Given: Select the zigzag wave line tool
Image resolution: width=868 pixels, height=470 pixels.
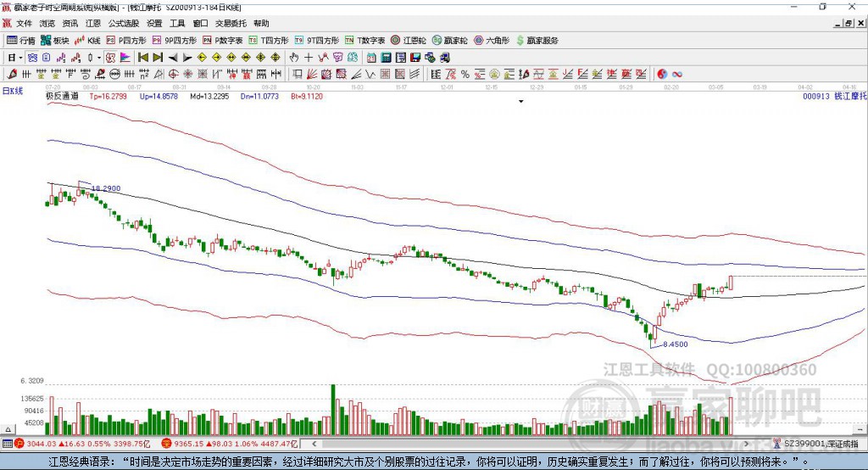Looking at the screenshot, I should (370, 75).
